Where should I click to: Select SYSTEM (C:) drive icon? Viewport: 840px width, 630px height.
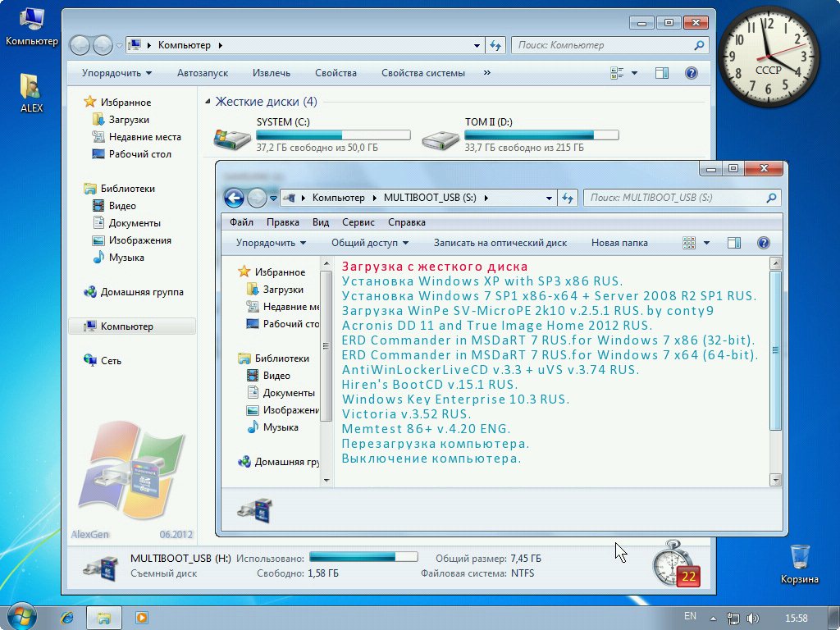coord(232,139)
